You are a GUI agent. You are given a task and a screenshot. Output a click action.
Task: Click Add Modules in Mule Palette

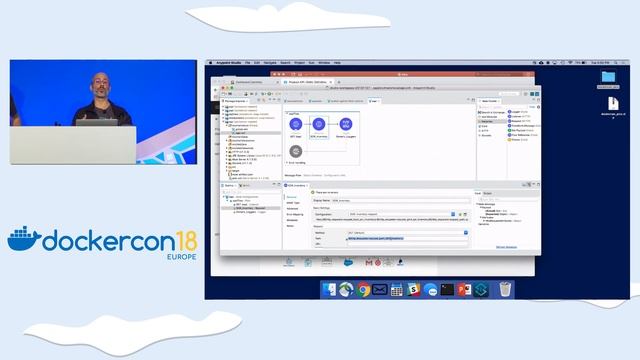(x=489, y=117)
